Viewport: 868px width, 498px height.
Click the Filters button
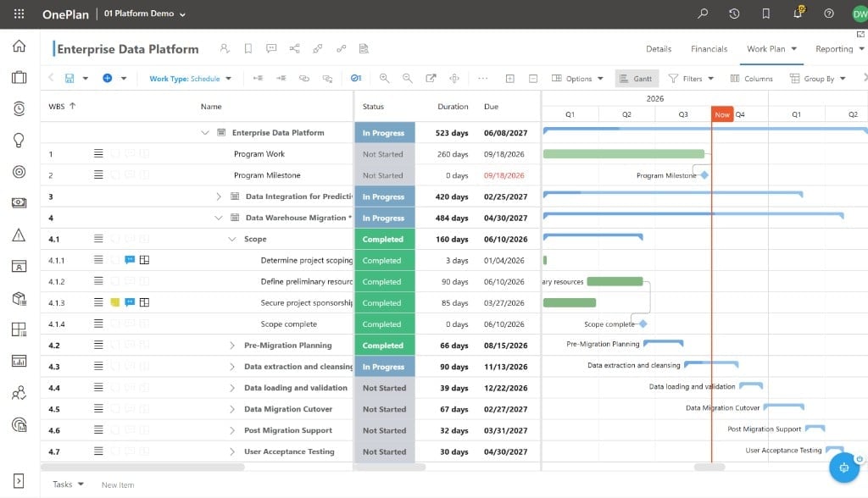click(691, 79)
